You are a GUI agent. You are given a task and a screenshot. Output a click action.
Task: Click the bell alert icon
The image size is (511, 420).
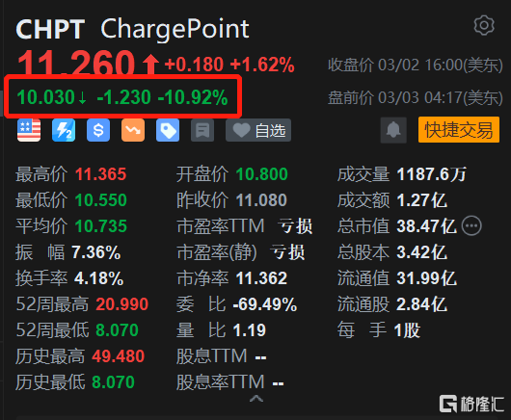[x=393, y=130]
